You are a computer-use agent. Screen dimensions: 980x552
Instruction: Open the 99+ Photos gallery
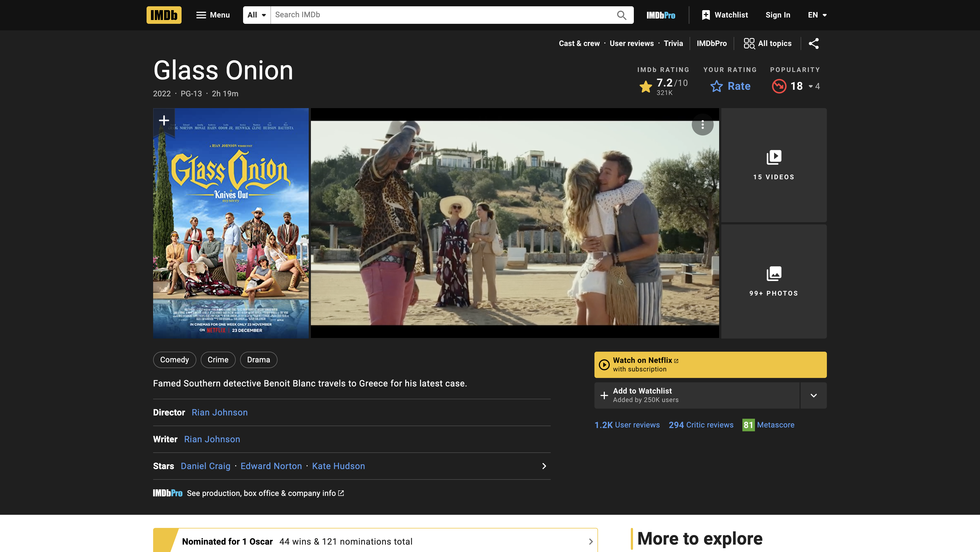(x=774, y=281)
